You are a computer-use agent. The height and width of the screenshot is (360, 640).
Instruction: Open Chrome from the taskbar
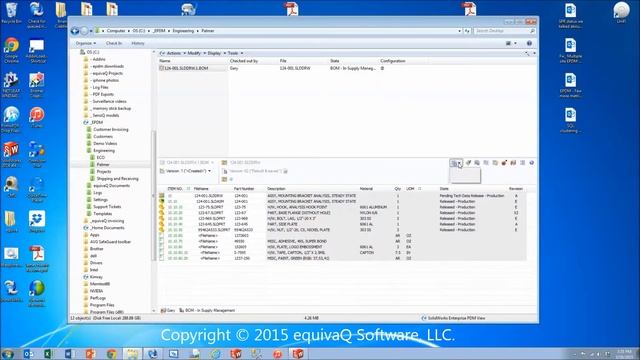[x=111, y=354]
